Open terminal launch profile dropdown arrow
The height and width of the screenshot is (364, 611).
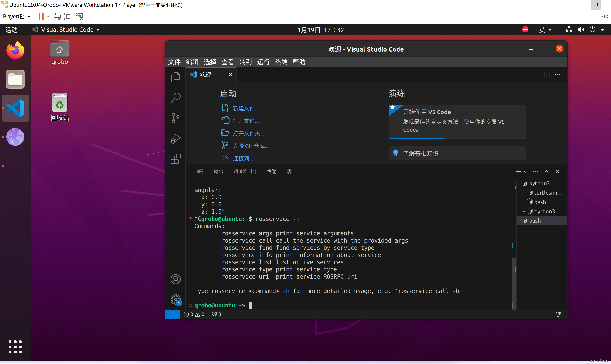click(x=526, y=172)
